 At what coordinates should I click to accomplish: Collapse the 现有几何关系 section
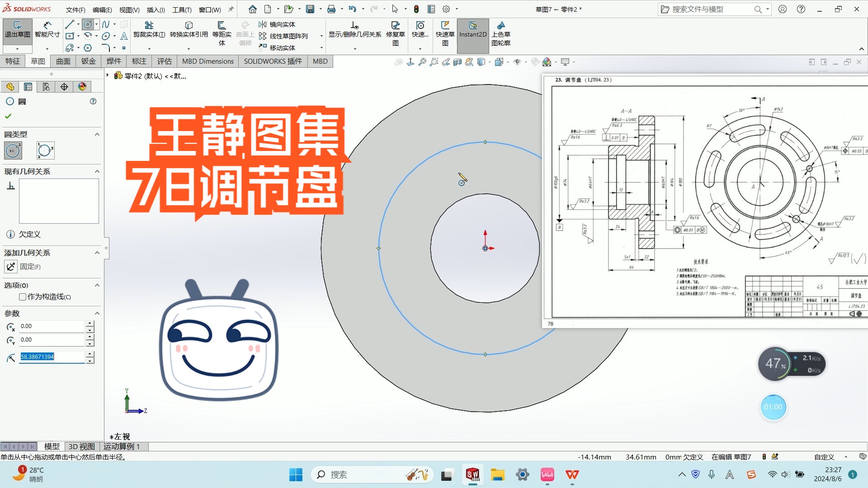point(97,171)
